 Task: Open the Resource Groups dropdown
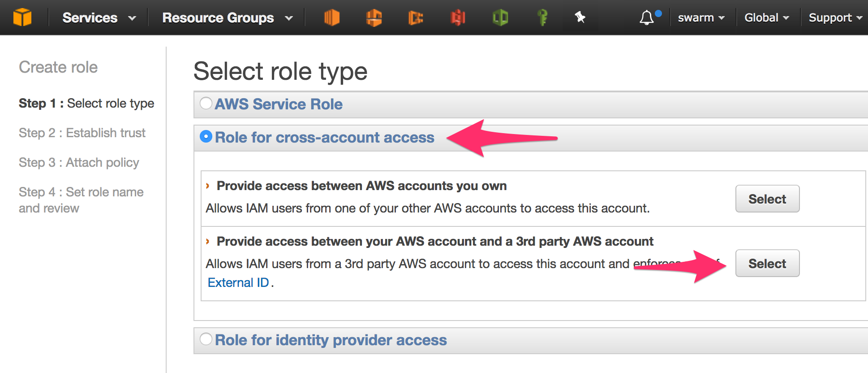(x=228, y=18)
